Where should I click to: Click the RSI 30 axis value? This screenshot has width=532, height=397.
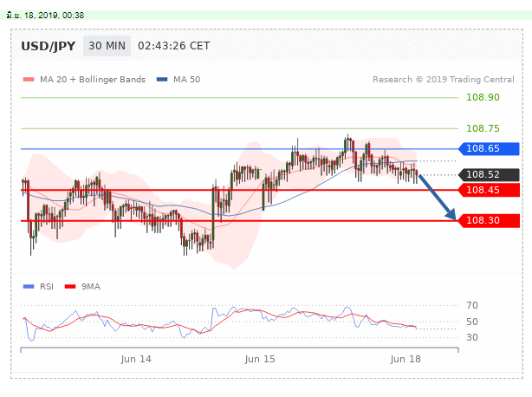[472, 337]
